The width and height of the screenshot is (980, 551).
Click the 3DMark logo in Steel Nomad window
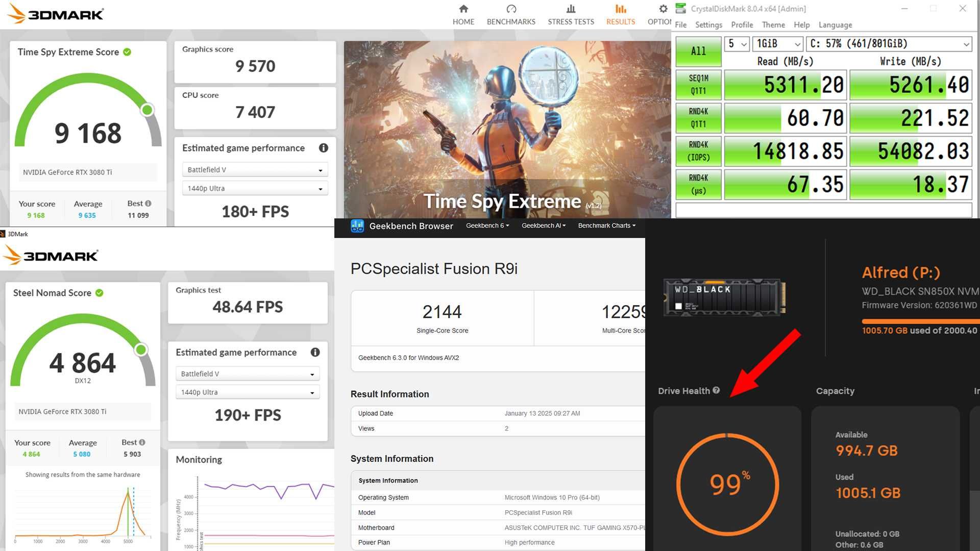pos(51,256)
